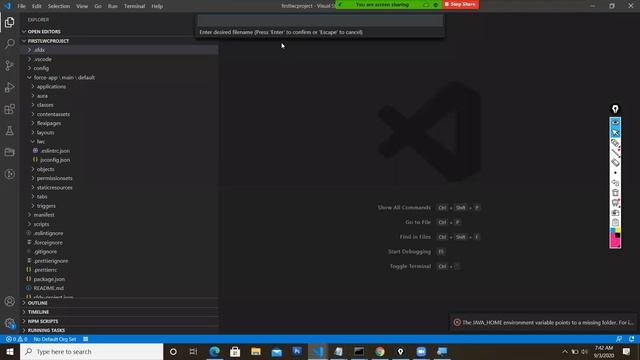
Task: Click the notifications bell in the status bar
Action: tap(632, 339)
